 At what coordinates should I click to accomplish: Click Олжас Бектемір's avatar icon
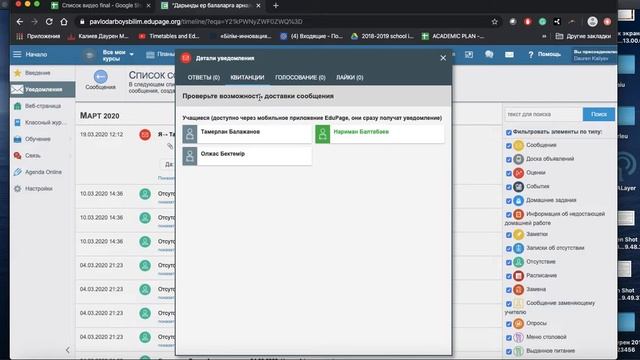[x=190, y=156]
